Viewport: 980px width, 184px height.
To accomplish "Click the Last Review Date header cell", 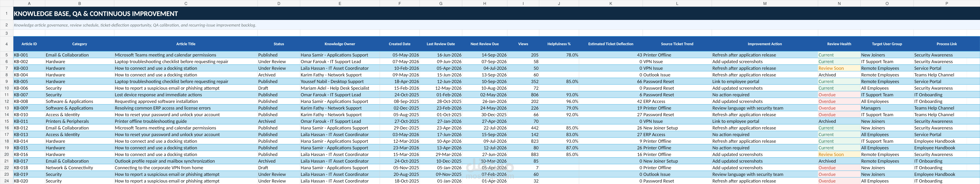I will [x=440, y=44].
